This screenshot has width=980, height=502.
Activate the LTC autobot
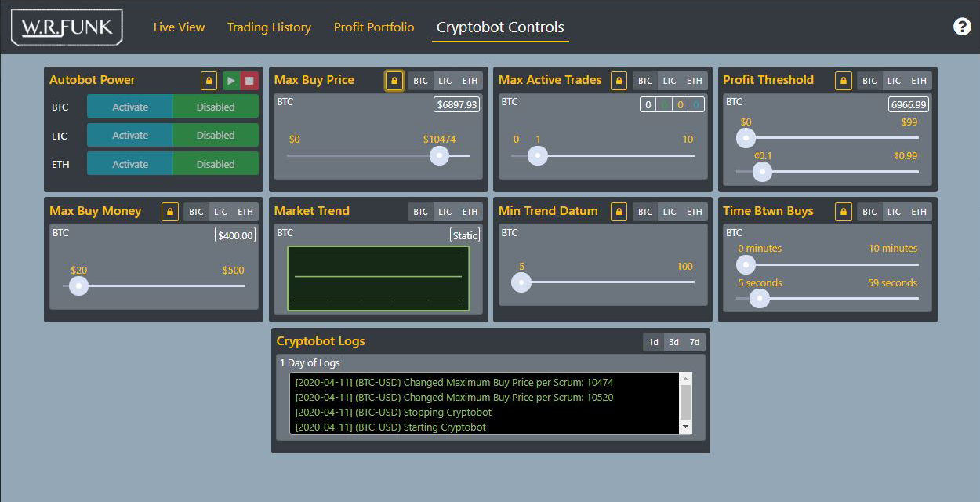tap(130, 134)
